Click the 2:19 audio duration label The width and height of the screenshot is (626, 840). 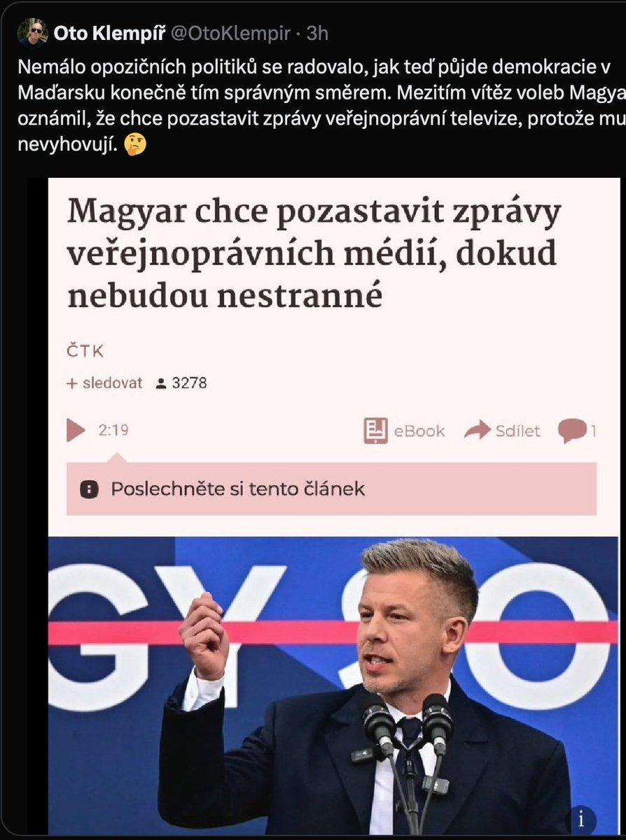point(113,430)
